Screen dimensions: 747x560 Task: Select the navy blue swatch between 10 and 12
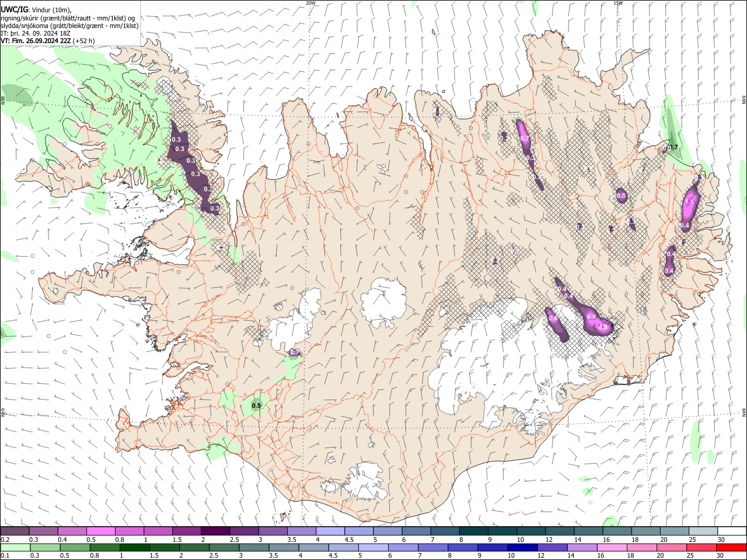click(522, 547)
